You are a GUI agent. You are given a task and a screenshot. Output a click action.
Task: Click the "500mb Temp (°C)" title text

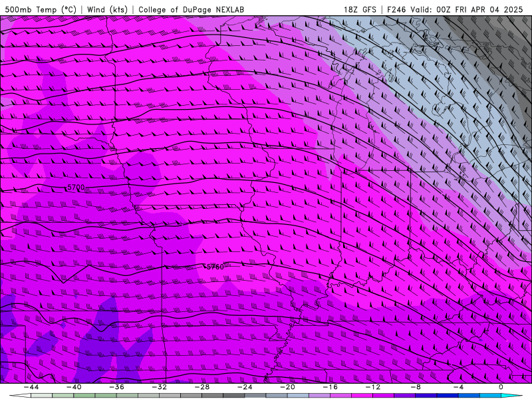coord(41,9)
